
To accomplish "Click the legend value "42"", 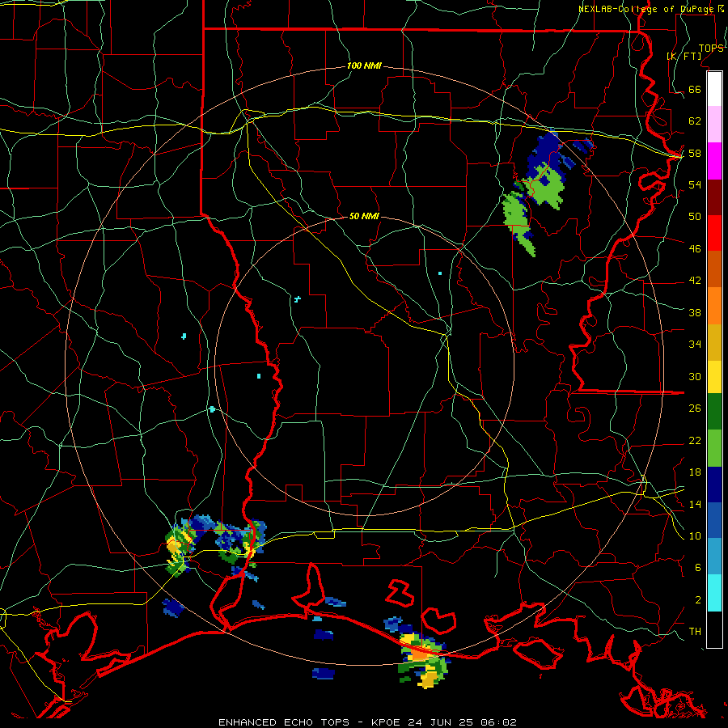I will [695, 281].
